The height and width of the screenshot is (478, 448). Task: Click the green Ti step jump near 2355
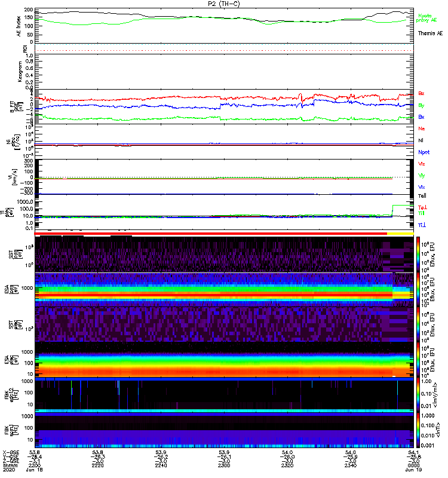click(392, 210)
